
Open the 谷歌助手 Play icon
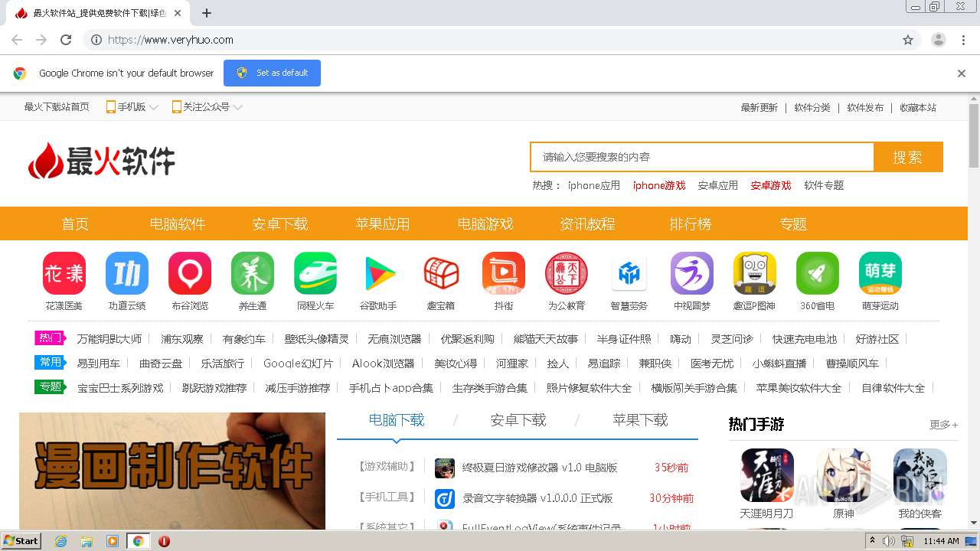[x=378, y=273]
